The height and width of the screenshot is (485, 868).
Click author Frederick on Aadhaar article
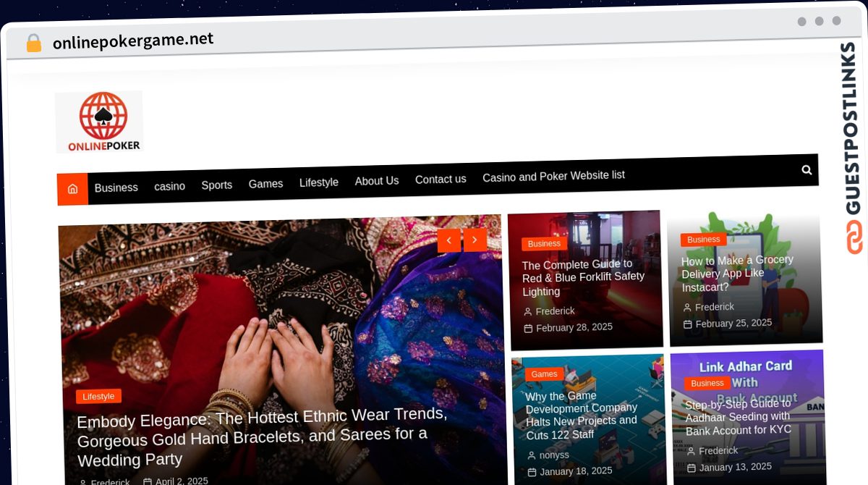(718, 450)
